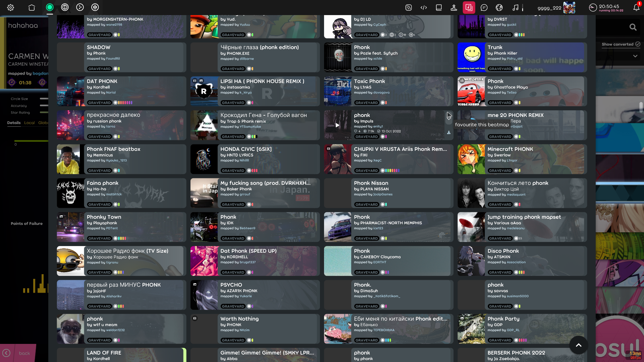Select the osu! ruleset mode icon
The height and width of the screenshot is (362, 644).
(50, 7)
